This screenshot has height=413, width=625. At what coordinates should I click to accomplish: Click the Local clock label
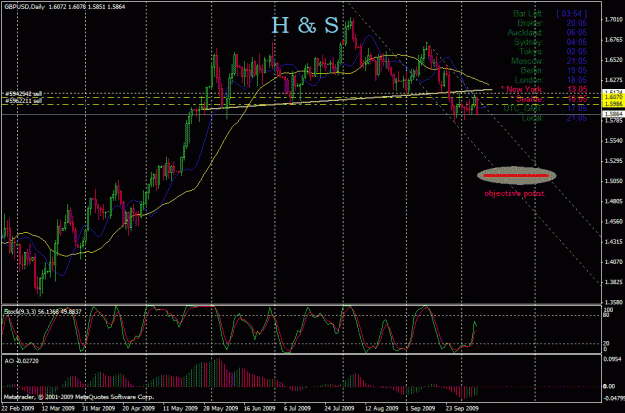[533, 118]
